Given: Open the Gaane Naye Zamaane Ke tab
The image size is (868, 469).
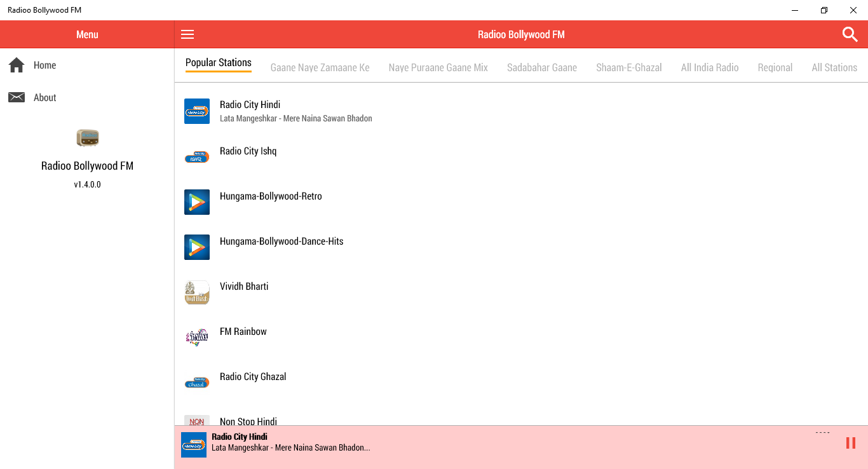Looking at the screenshot, I should (x=320, y=67).
